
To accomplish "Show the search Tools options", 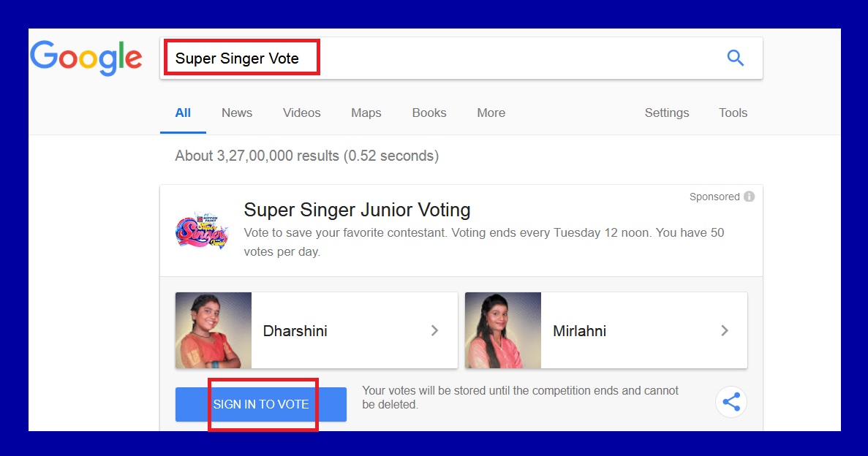I will (733, 113).
